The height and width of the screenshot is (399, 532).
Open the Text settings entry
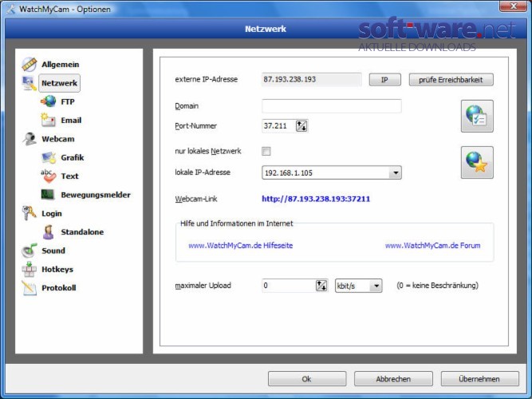[x=69, y=176]
